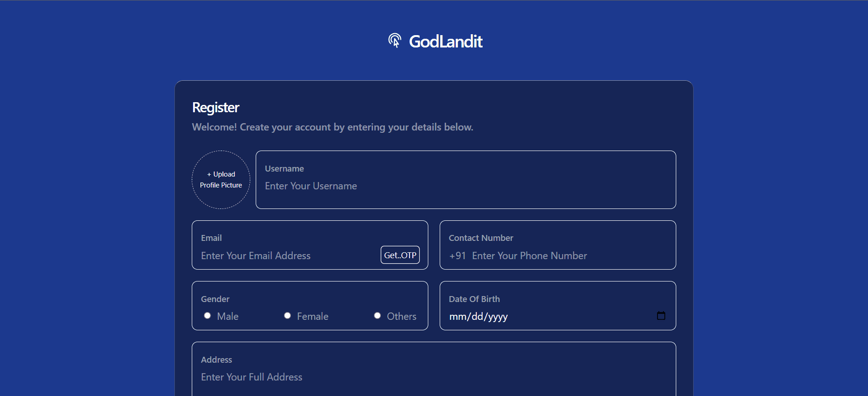Pick the Others gender radio button
The width and height of the screenshot is (868, 396).
coord(377,316)
